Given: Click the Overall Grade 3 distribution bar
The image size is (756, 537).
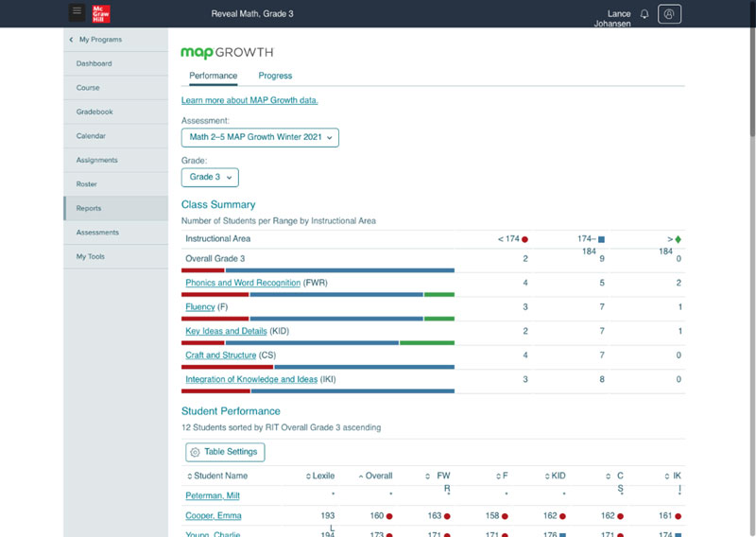Looking at the screenshot, I should (x=318, y=270).
